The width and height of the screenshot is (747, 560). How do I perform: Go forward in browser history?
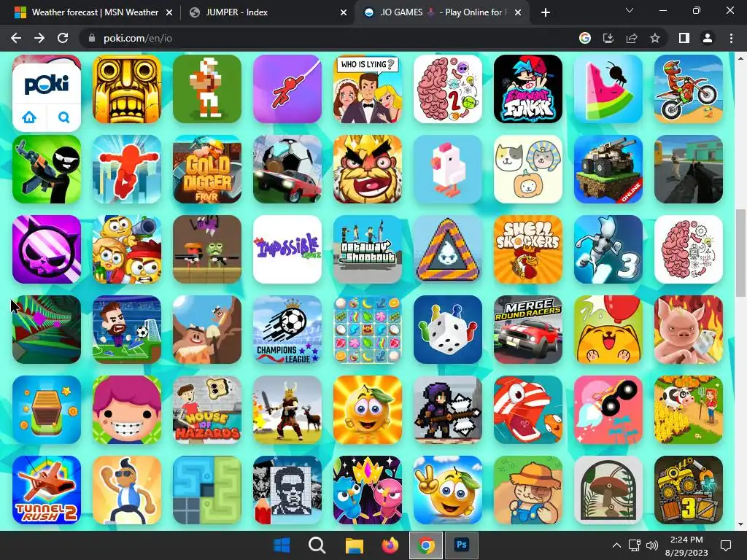(x=39, y=38)
